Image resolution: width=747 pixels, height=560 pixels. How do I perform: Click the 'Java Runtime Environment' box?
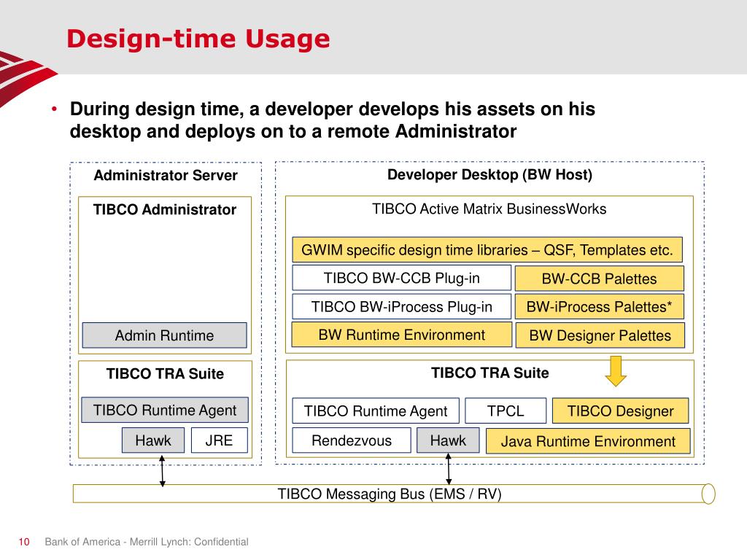point(588,441)
